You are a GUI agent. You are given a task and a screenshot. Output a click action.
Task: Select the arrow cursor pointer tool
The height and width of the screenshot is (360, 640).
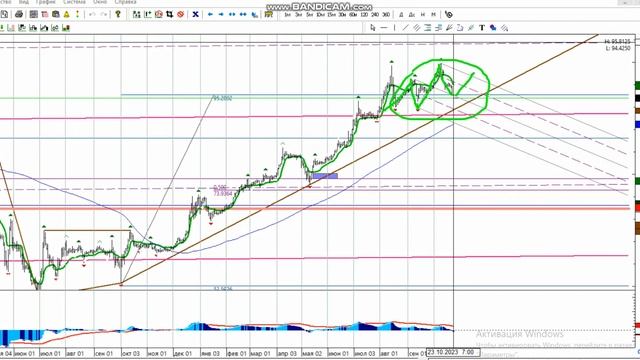(x=373, y=28)
